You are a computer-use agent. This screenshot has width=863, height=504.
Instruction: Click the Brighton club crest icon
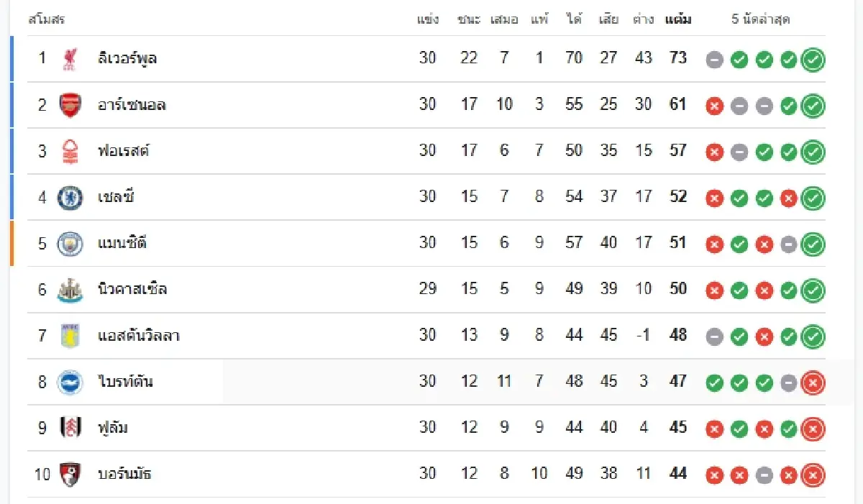point(70,382)
